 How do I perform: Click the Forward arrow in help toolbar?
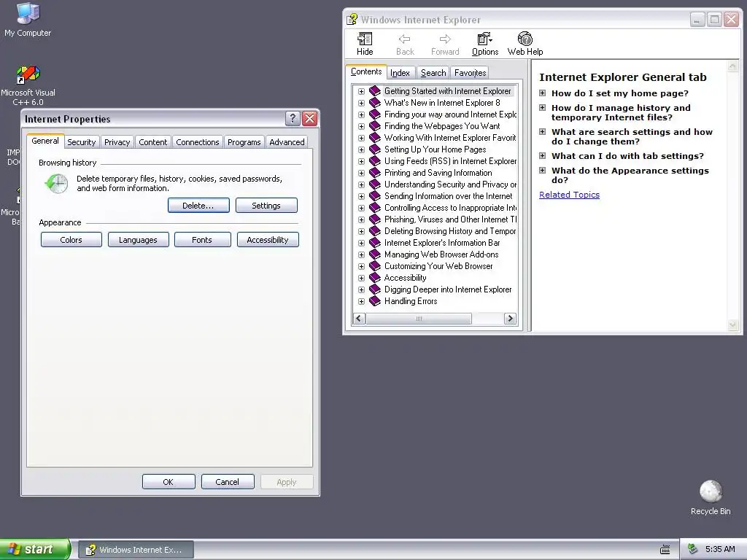[445, 39]
